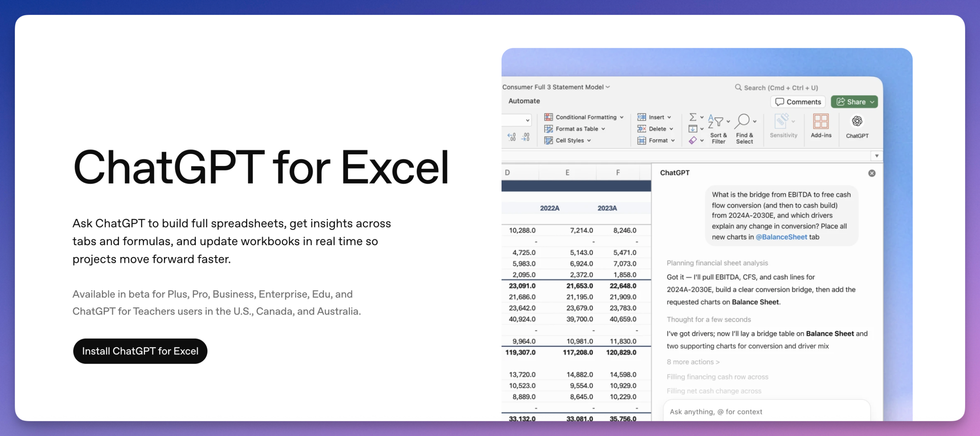Click the Increase Decimal icon
Screen dimensions: 980x436
click(511, 137)
